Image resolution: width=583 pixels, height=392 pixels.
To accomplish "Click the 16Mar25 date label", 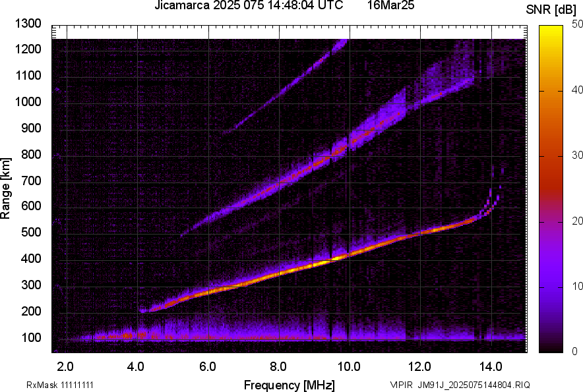I will [387, 6].
